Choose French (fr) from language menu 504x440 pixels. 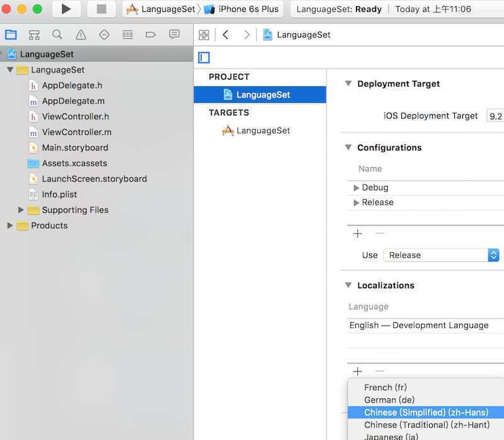[x=426, y=387]
